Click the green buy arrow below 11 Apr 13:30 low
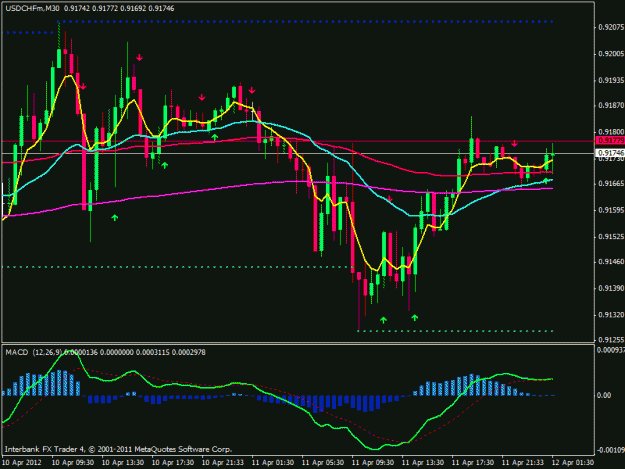The height and width of the screenshot is (469, 625). (x=415, y=318)
